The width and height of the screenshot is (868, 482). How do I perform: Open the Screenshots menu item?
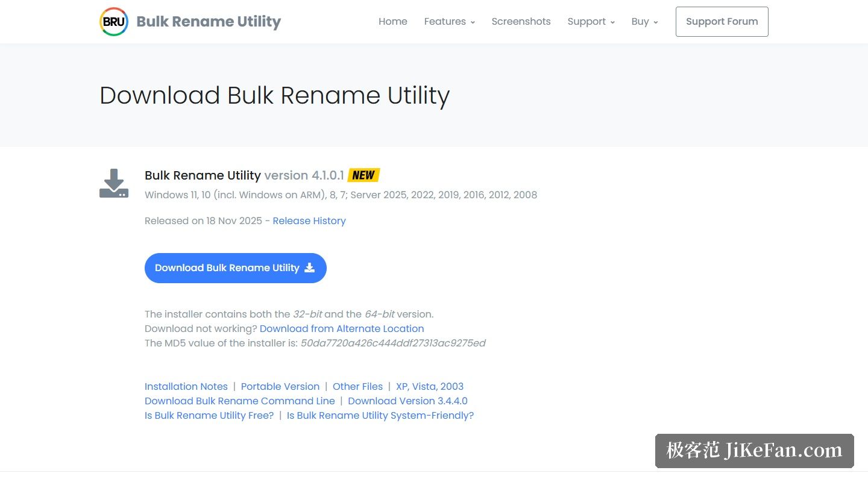tap(521, 22)
